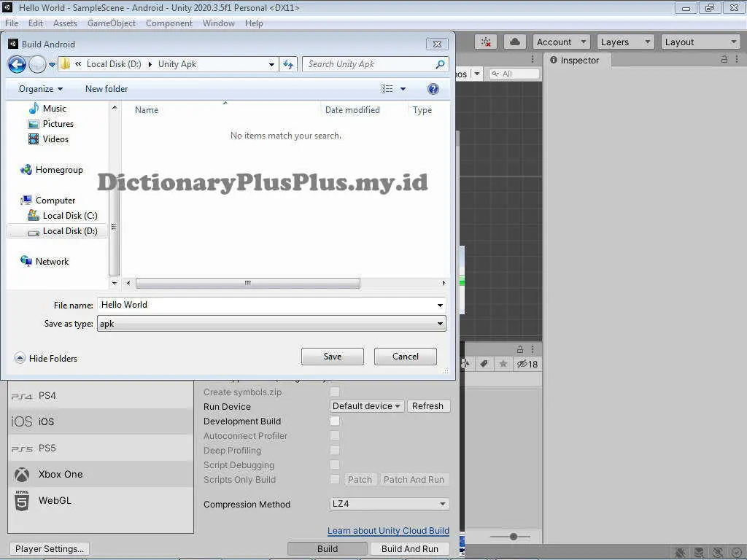747x560 pixels.
Task: Open Project panel three-dot options menu
Action: (533, 349)
